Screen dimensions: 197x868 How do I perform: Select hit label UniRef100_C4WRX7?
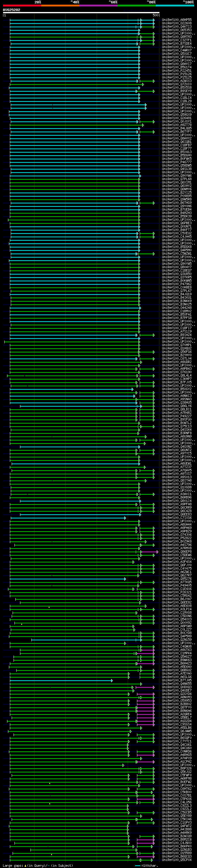coord(177,50)
